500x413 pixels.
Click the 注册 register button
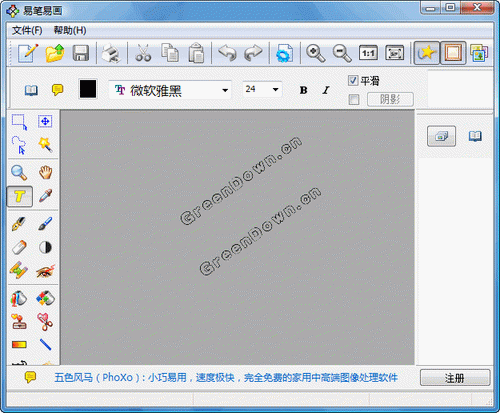click(x=455, y=378)
